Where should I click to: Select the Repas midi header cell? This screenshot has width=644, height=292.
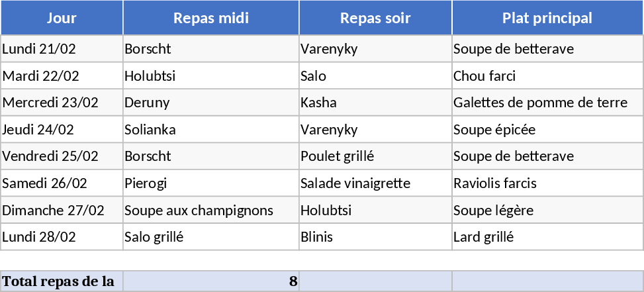click(211, 18)
